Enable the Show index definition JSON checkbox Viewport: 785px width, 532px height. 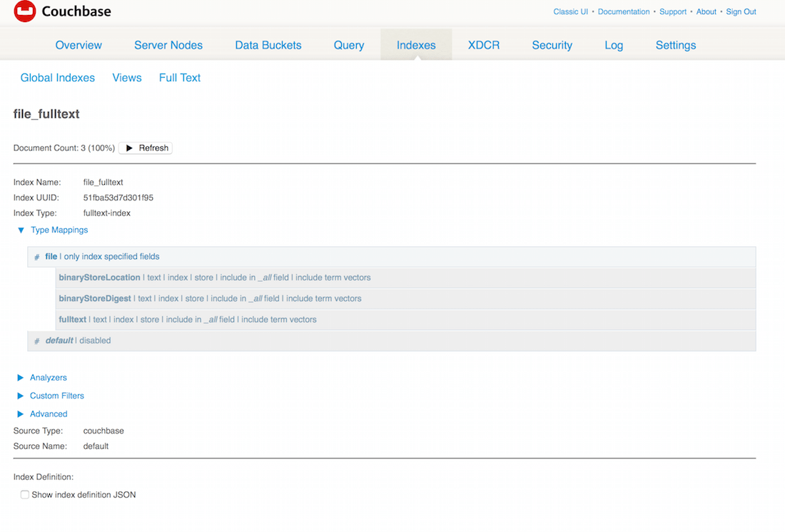(24, 494)
